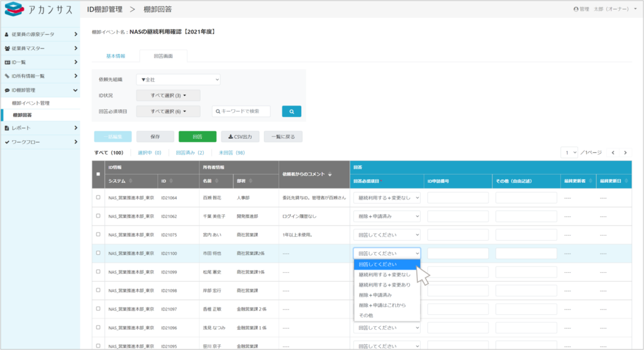
Task: Select checkbox for ID21075 row
Action: [x=97, y=234]
